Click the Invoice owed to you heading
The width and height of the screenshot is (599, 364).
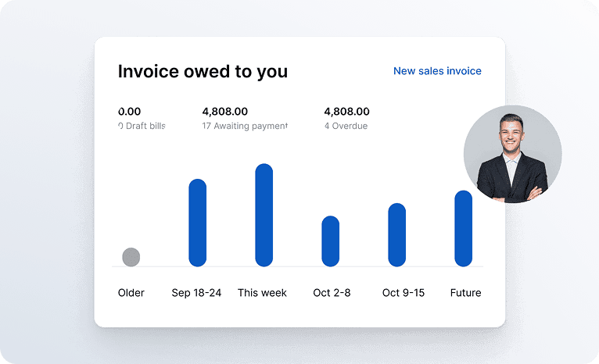pyautogui.click(x=203, y=71)
